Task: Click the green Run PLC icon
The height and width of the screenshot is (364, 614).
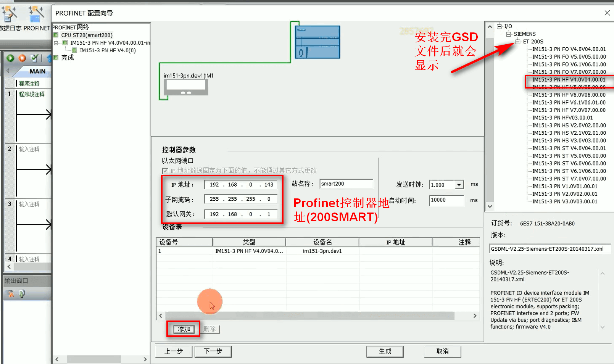Action: (x=10, y=58)
